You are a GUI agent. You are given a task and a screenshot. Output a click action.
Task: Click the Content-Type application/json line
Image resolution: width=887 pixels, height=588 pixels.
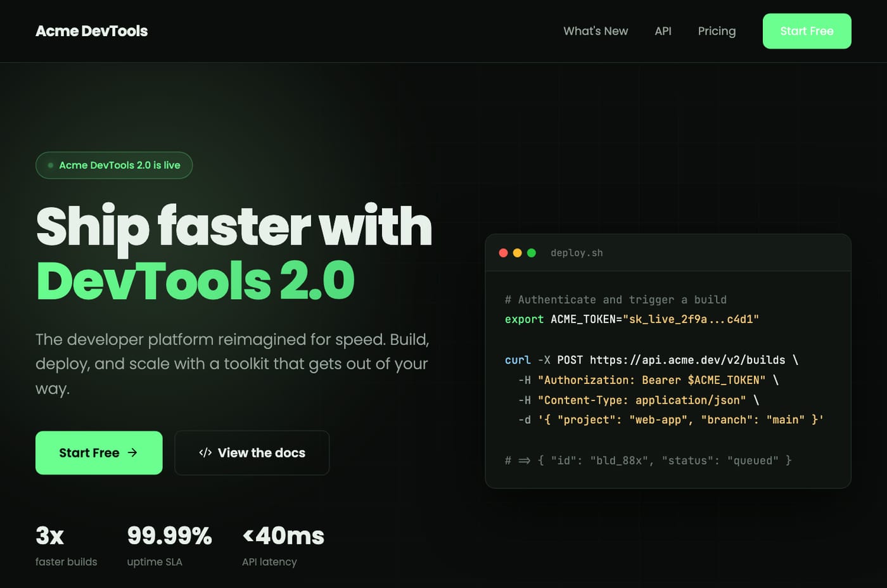tap(639, 400)
